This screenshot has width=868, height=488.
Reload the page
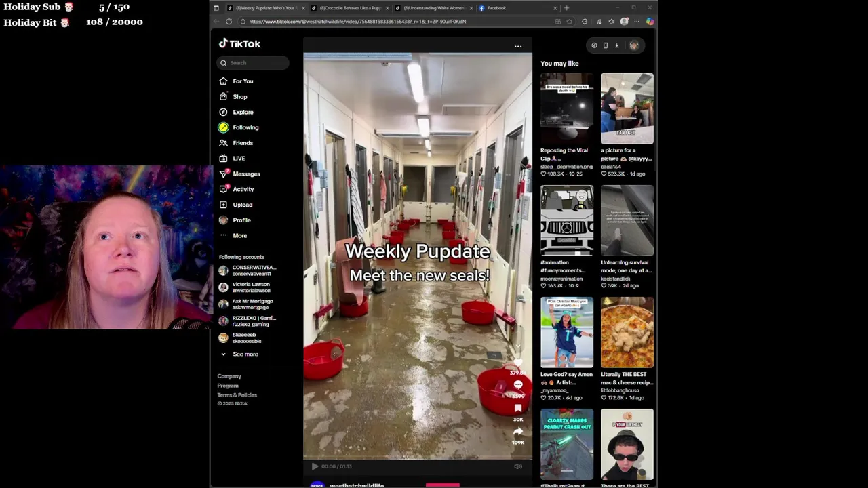[x=229, y=22]
